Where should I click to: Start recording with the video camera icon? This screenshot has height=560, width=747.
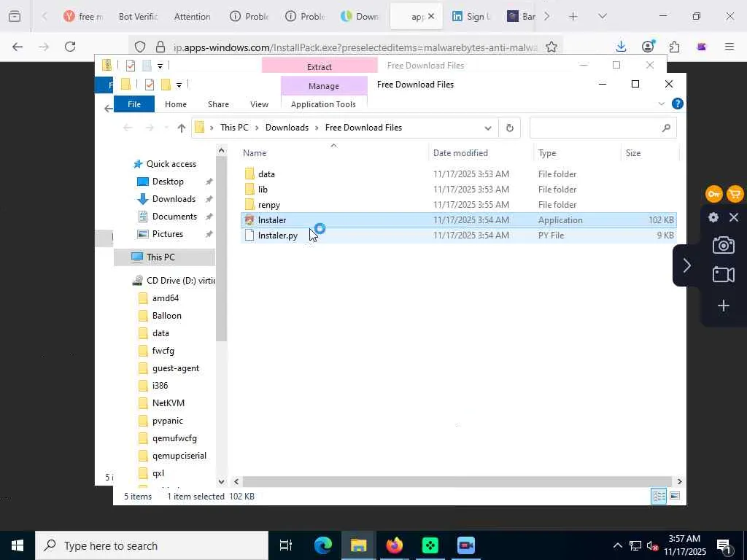pyautogui.click(x=723, y=275)
